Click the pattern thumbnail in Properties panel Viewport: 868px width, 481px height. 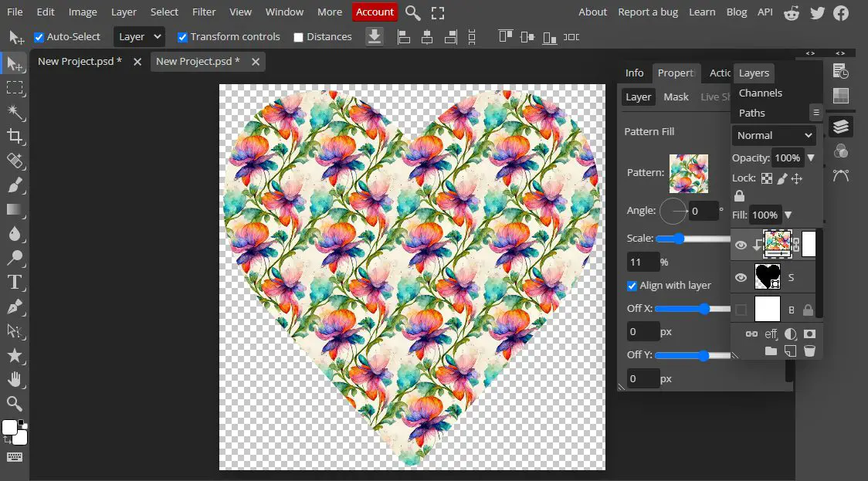688,173
